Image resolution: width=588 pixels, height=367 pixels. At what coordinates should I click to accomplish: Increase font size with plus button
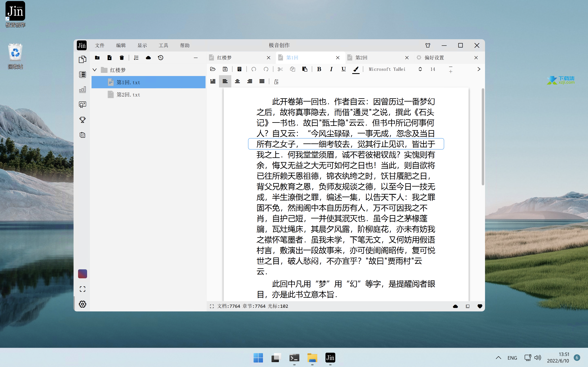(x=451, y=72)
